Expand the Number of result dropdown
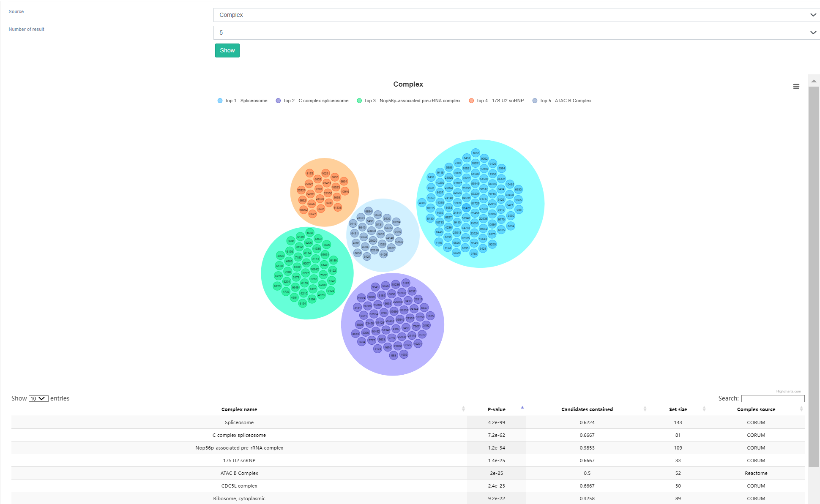 (516, 33)
